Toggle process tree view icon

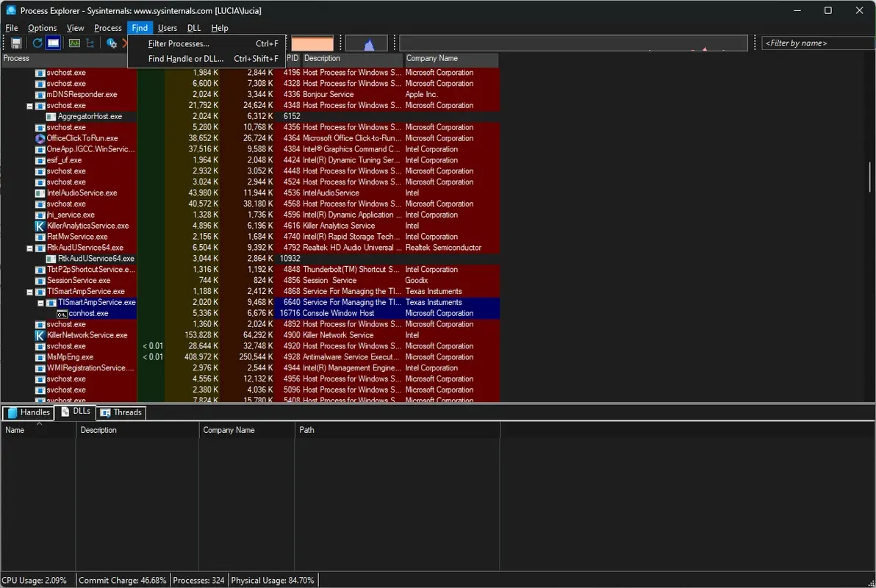click(x=90, y=43)
